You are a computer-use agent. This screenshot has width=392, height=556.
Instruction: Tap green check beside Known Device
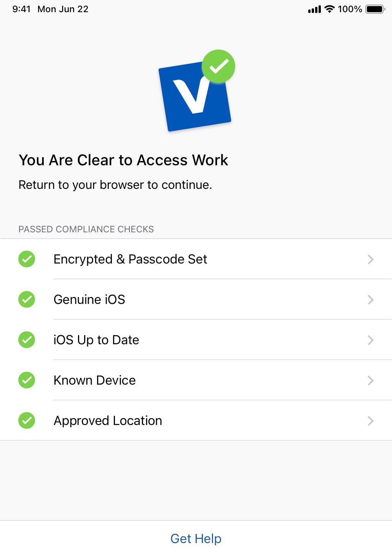[27, 380]
